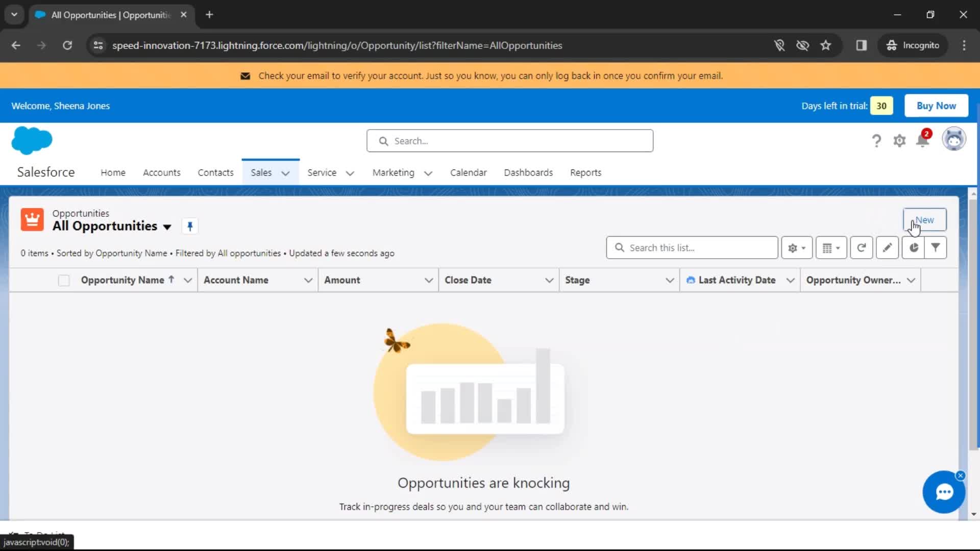Expand Close Date column menu
Viewport: 980px width, 551px height.
[549, 280]
